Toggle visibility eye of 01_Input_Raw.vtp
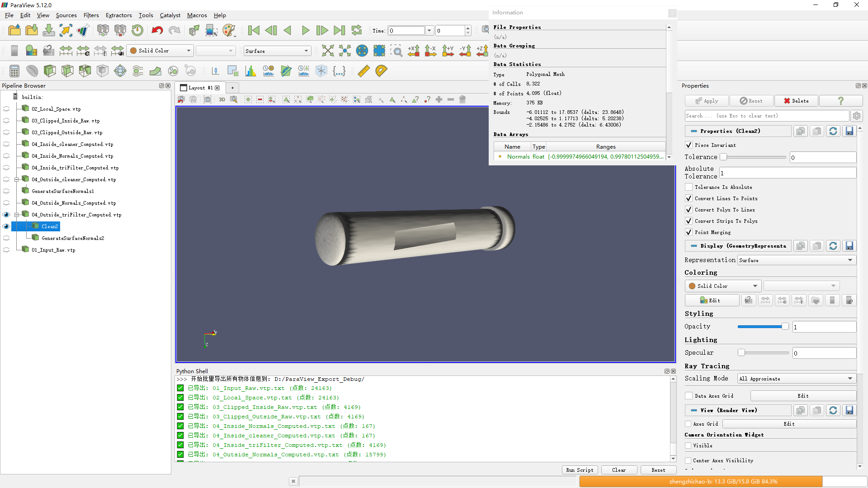 tap(6, 250)
